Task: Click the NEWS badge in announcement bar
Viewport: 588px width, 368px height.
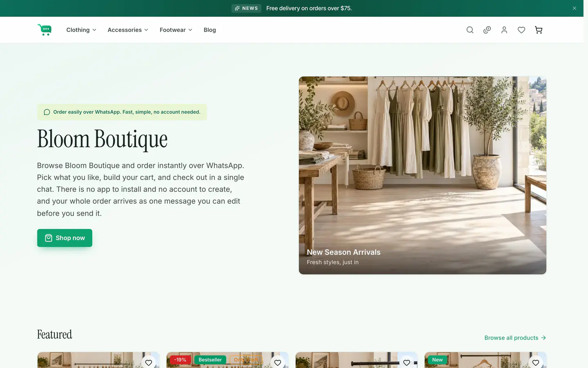Action: [x=246, y=8]
